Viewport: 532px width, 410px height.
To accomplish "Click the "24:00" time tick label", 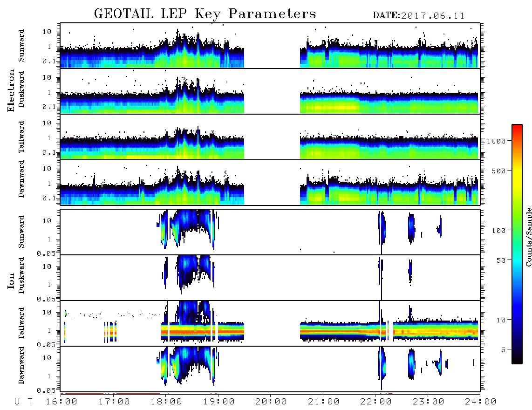I will (481, 402).
